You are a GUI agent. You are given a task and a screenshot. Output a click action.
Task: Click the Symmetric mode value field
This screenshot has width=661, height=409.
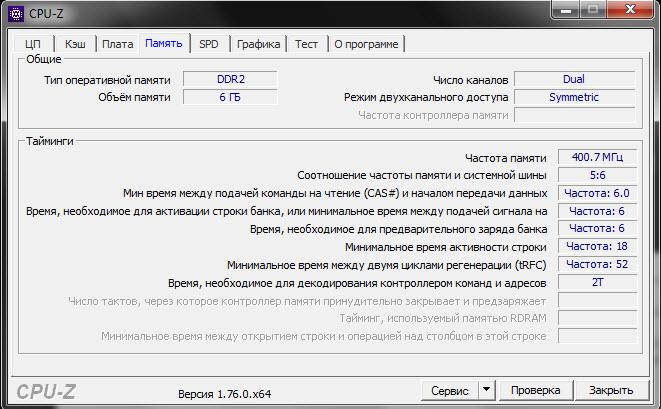coord(574,97)
